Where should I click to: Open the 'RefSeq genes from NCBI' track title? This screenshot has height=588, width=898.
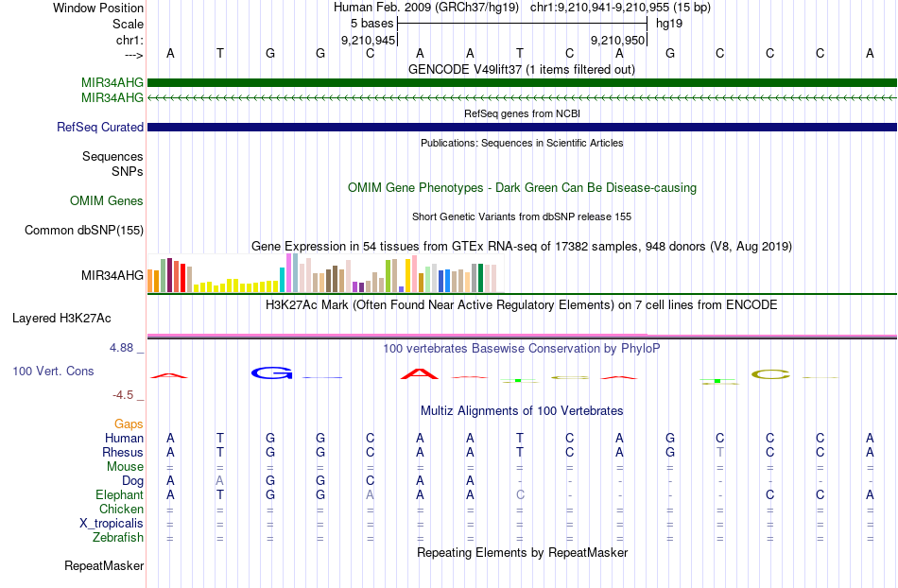(522, 113)
